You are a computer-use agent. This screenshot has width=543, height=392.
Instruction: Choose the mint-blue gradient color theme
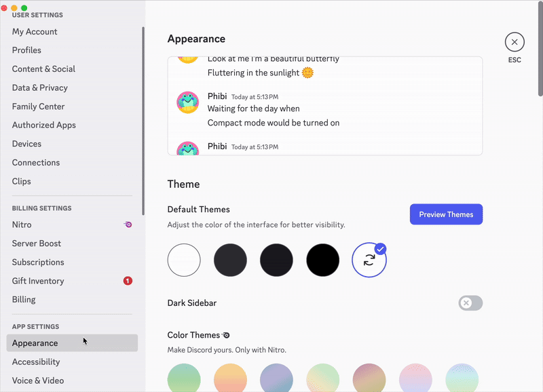pos(462,378)
